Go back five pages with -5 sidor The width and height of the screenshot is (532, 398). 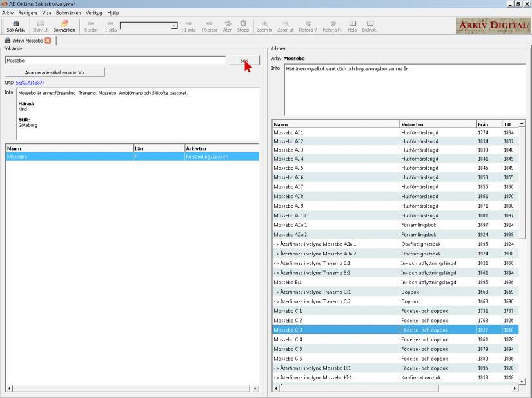pos(90,26)
